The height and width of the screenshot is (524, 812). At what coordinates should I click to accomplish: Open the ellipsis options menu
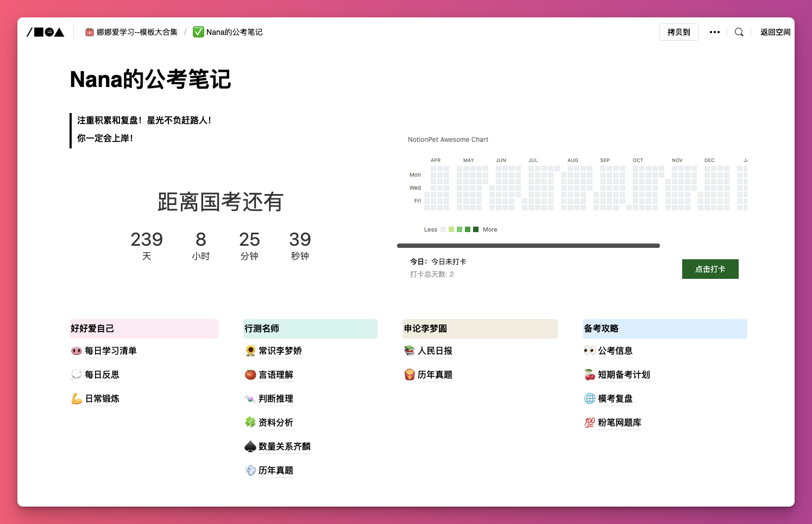click(714, 32)
